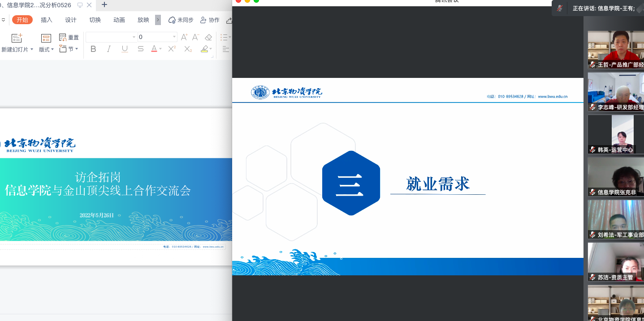Switch to the Insert (插入) tab
The image size is (644, 321).
[47, 20]
